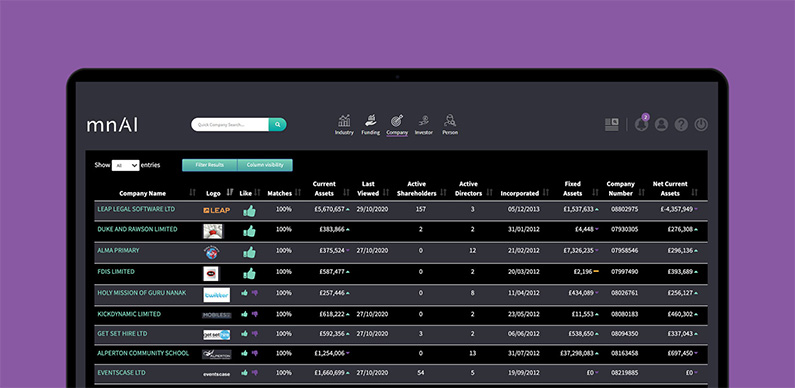Open the Funding section icon
Viewport: 795px width, 388px height.
(371, 121)
